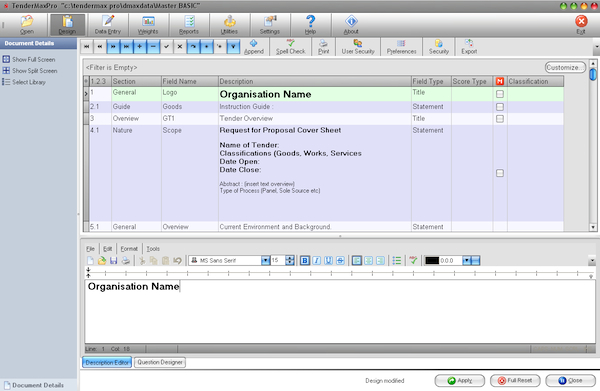The image size is (600, 391).
Task: Toggle Bold formatting in editor
Action: tap(305, 261)
